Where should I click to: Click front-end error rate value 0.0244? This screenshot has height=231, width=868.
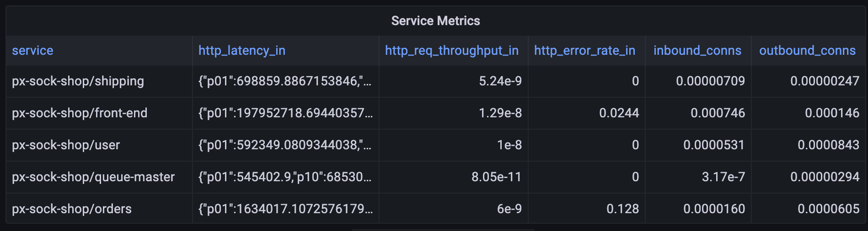(x=619, y=113)
